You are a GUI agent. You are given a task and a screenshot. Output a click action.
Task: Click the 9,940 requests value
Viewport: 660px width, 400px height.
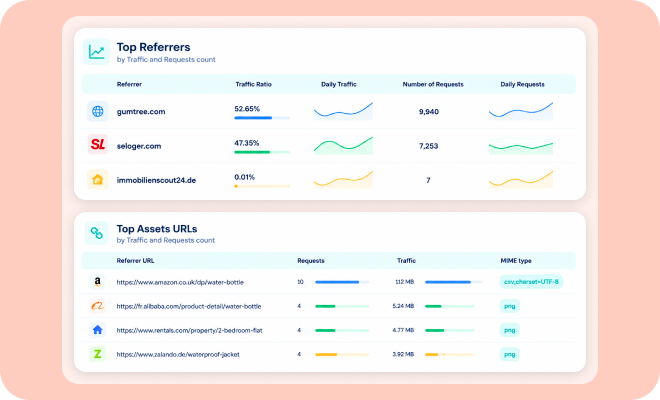428,112
